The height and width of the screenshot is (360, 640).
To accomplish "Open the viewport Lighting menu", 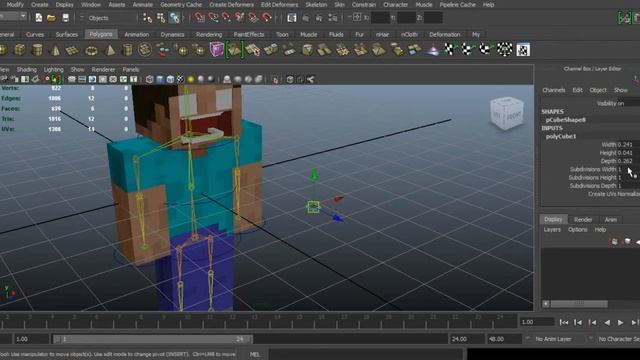I will [53, 69].
